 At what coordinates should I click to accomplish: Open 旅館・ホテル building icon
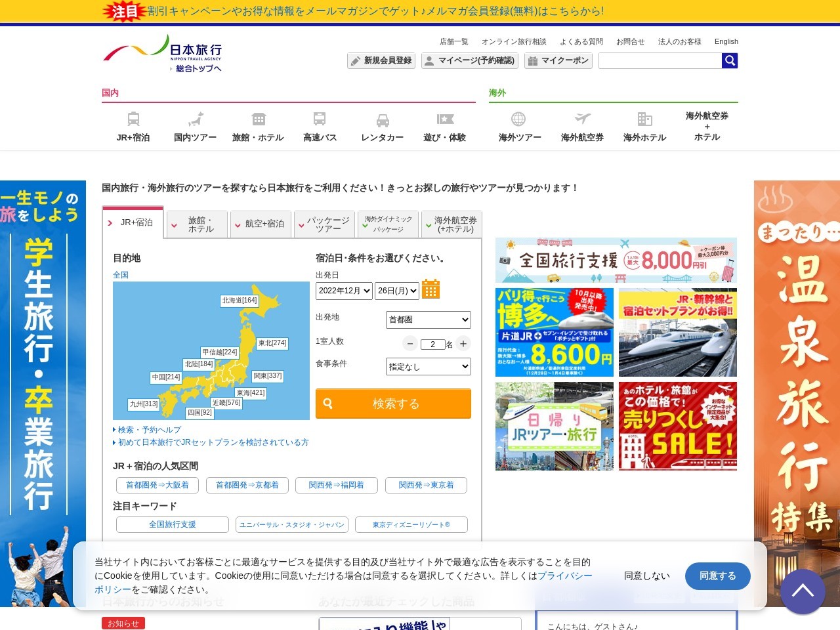pos(259,119)
